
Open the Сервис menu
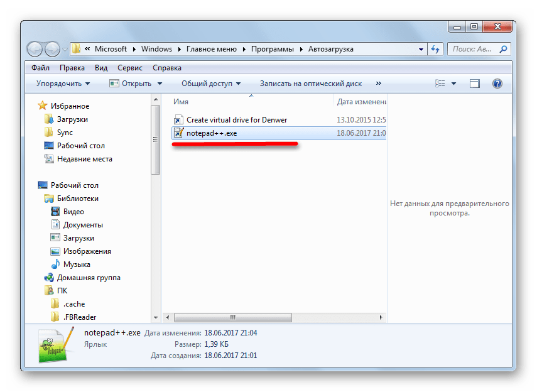click(x=130, y=68)
